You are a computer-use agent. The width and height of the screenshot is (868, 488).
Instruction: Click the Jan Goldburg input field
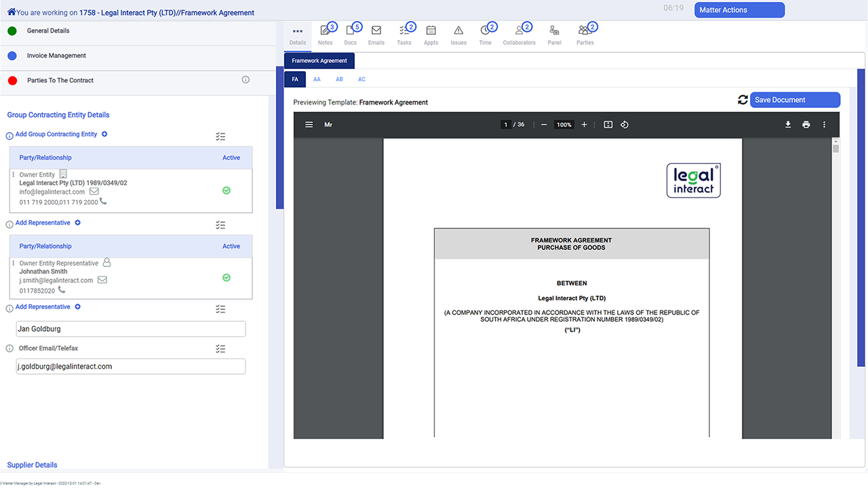[x=131, y=329]
